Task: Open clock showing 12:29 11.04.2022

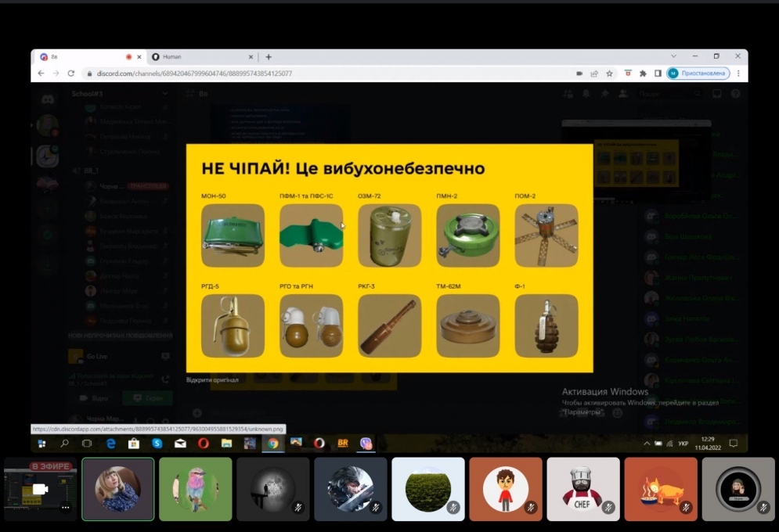Action: (708, 444)
